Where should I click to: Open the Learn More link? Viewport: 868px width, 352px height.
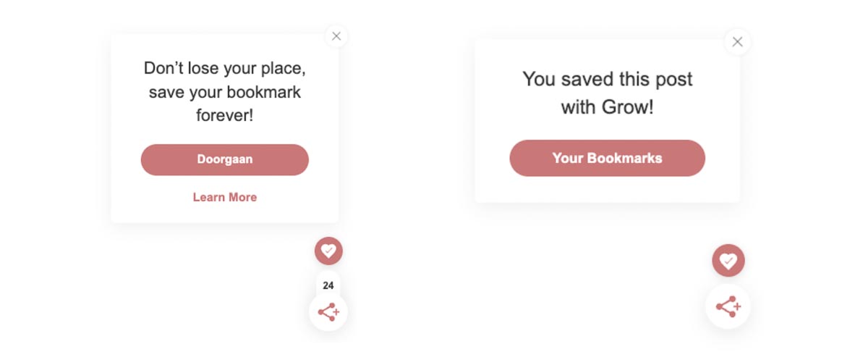click(x=224, y=197)
